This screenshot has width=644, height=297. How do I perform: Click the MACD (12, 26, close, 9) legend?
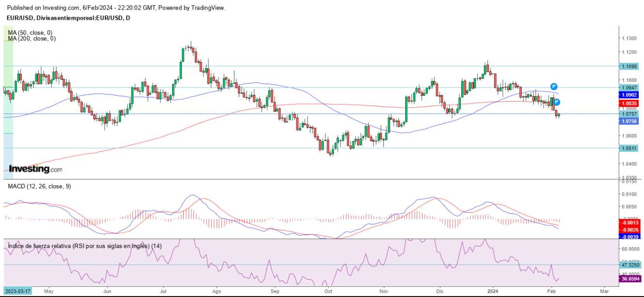tap(39, 186)
